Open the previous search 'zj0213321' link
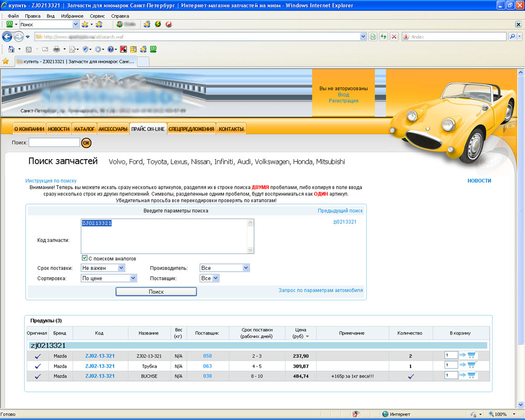 click(344, 222)
